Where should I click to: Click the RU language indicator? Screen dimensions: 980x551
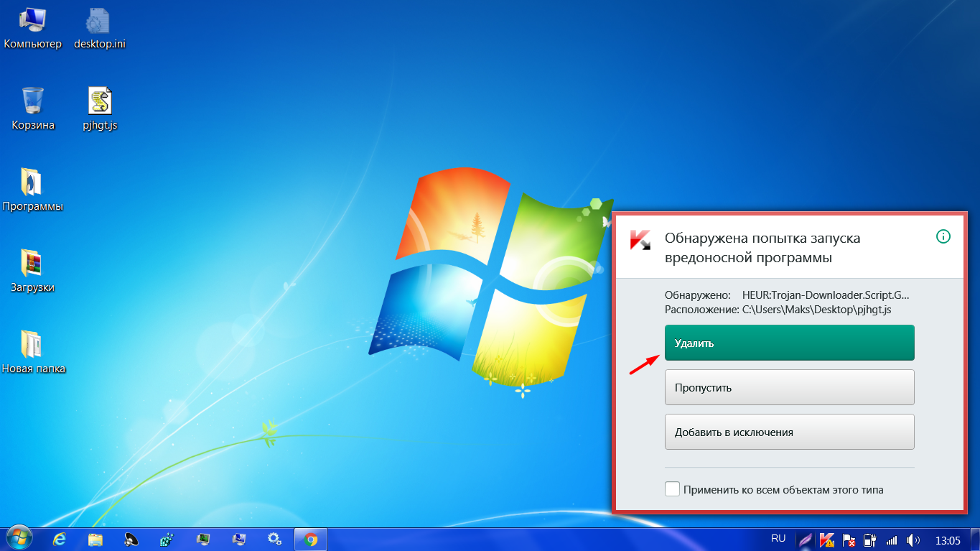(x=778, y=538)
